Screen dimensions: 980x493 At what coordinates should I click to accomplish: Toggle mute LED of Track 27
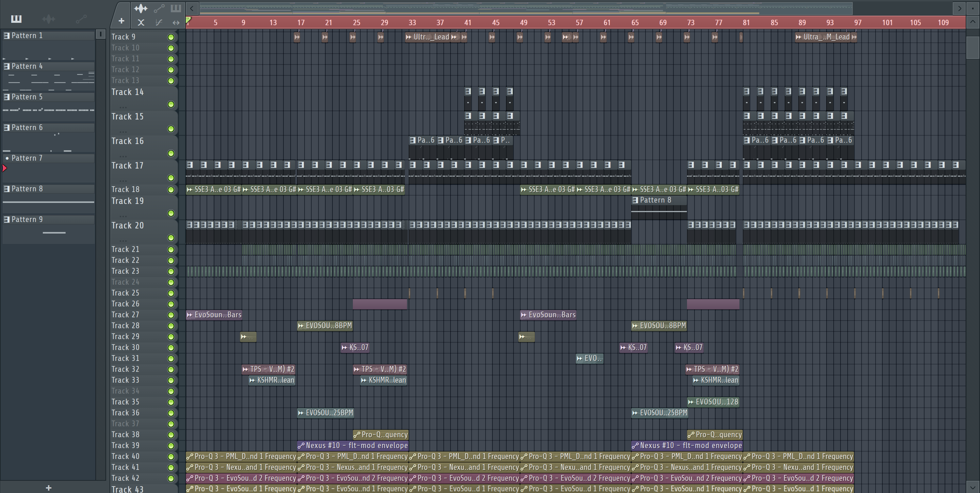coord(171,315)
